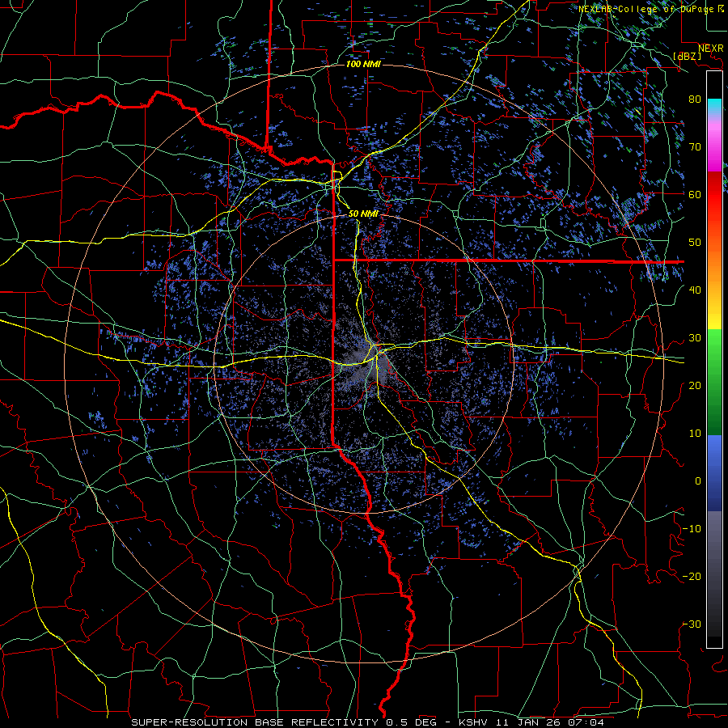Click the NEXR label above the scale
The height and width of the screenshot is (728, 728).
(710, 49)
